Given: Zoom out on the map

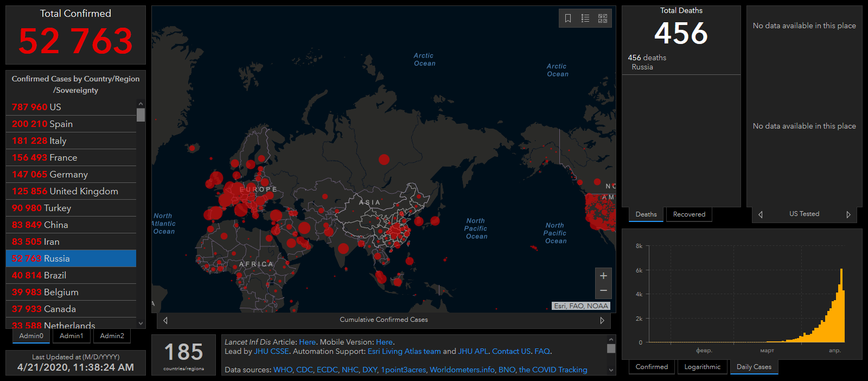Looking at the screenshot, I should tap(603, 291).
